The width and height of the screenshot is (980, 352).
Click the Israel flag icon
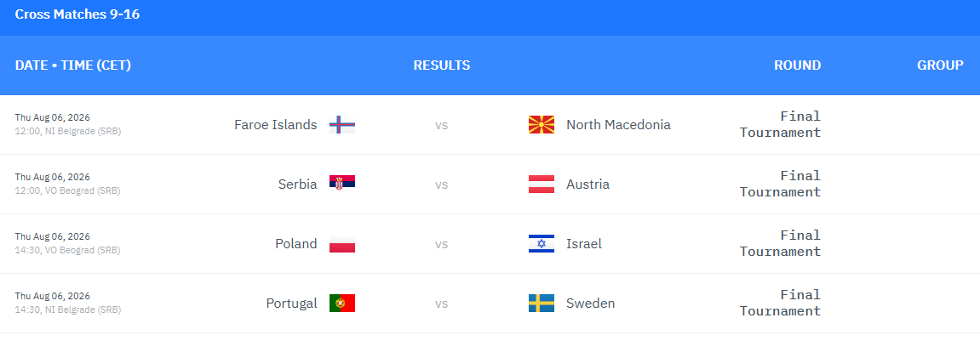[542, 243]
